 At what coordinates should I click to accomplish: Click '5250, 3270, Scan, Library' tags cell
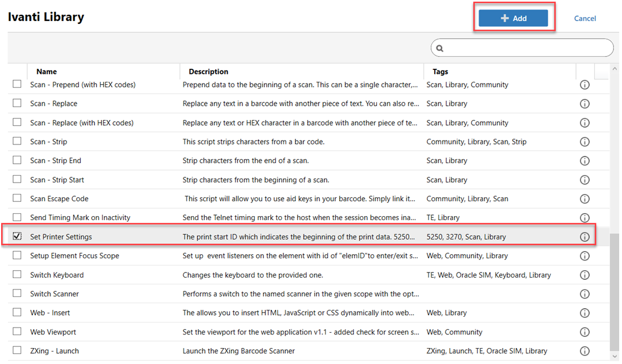point(466,237)
